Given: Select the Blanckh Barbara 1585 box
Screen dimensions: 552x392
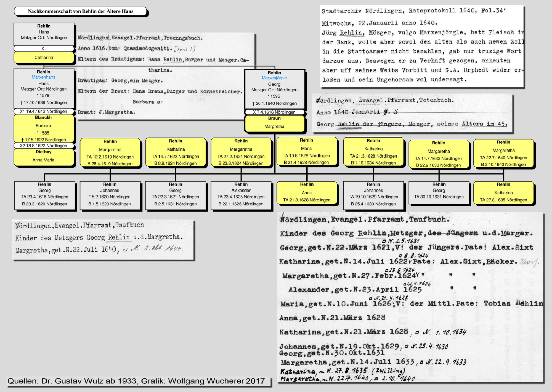Looking at the screenshot, I should [44, 128].
